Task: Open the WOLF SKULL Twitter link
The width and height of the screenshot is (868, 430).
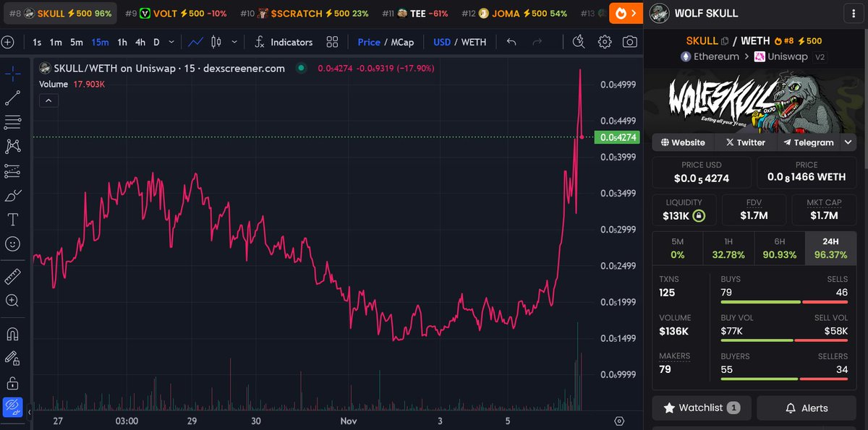Action: coord(746,142)
